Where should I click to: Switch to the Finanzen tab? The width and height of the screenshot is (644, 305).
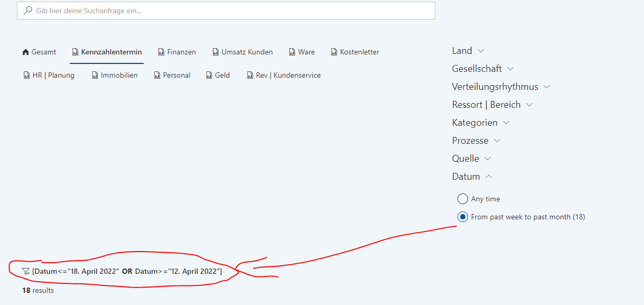(177, 52)
